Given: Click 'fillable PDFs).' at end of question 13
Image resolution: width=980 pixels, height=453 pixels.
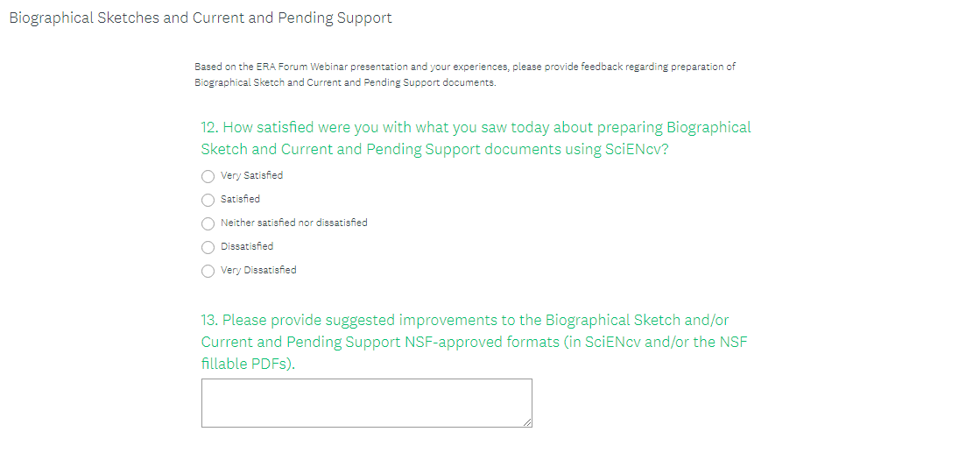Looking at the screenshot, I should 248,364.
